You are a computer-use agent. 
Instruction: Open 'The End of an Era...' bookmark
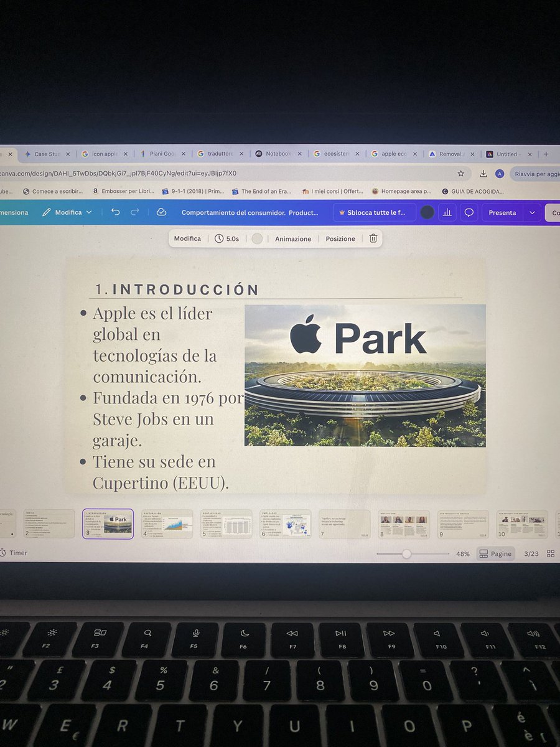click(x=261, y=192)
